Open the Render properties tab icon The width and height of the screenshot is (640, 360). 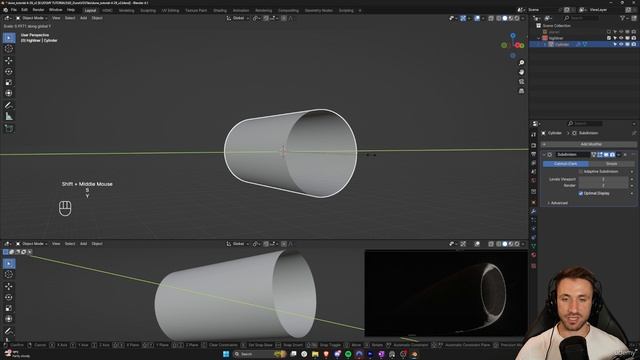[533, 145]
